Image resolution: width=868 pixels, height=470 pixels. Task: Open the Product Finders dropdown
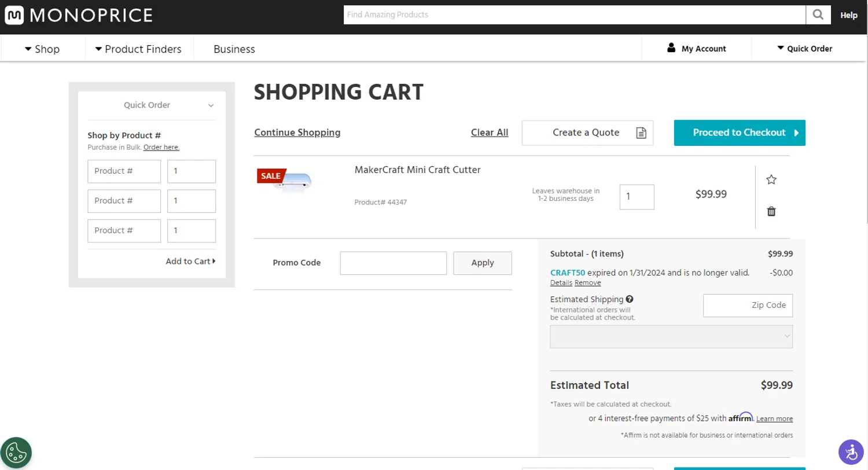coord(138,49)
